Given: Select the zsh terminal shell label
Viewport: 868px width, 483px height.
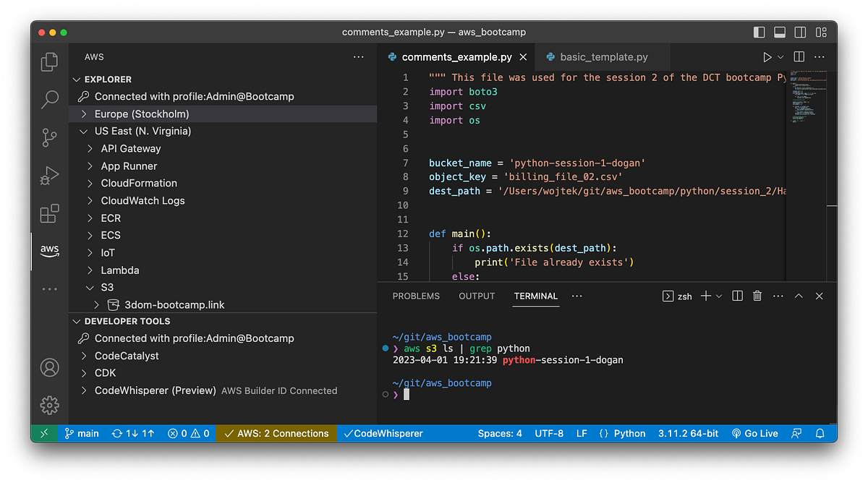Looking at the screenshot, I should [678, 296].
